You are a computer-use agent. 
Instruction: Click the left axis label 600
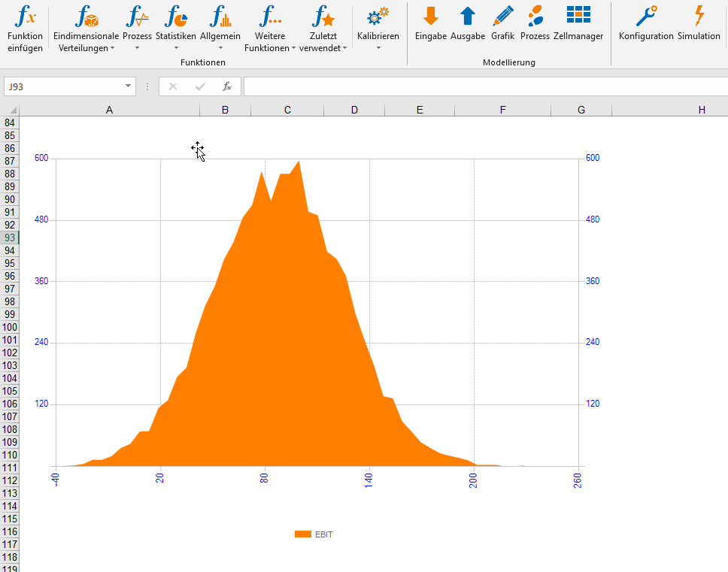tap(41, 158)
